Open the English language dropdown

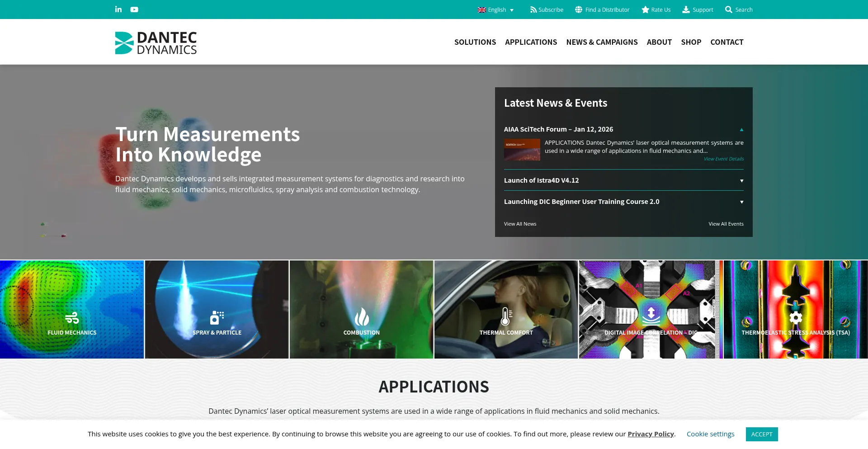pyautogui.click(x=496, y=9)
